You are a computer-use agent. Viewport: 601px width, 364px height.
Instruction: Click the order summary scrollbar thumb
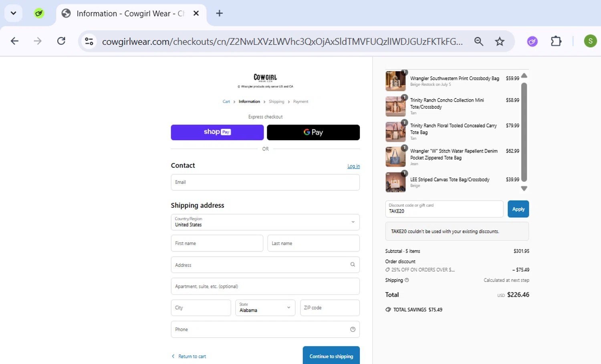click(x=524, y=132)
